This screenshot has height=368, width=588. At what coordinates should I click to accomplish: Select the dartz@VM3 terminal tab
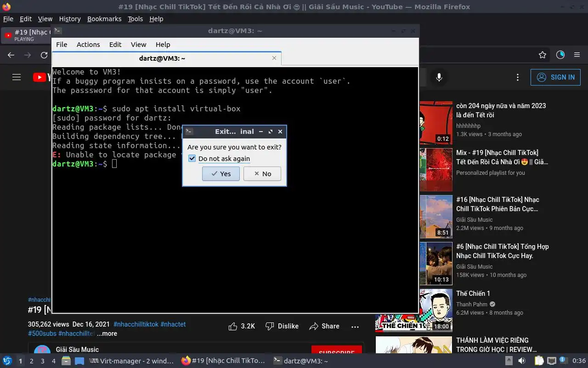point(166,58)
